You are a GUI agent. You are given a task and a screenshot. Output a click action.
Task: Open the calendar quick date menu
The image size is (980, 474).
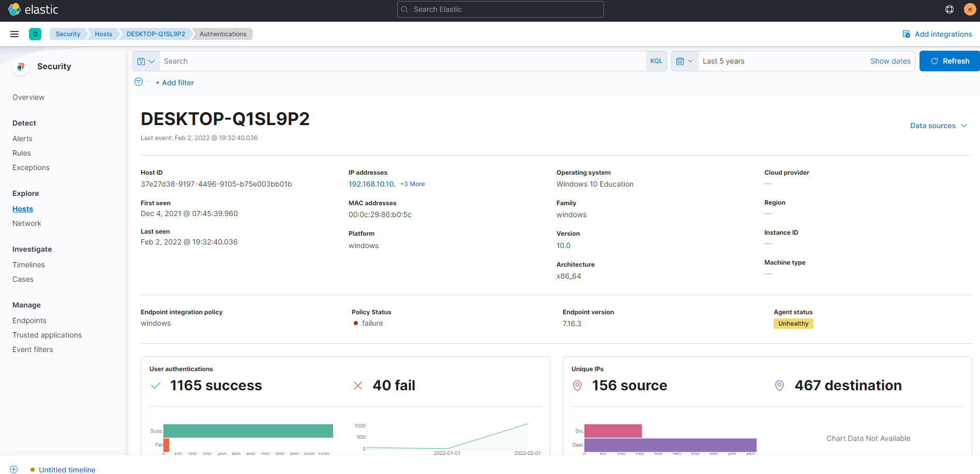tap(684, 61)
